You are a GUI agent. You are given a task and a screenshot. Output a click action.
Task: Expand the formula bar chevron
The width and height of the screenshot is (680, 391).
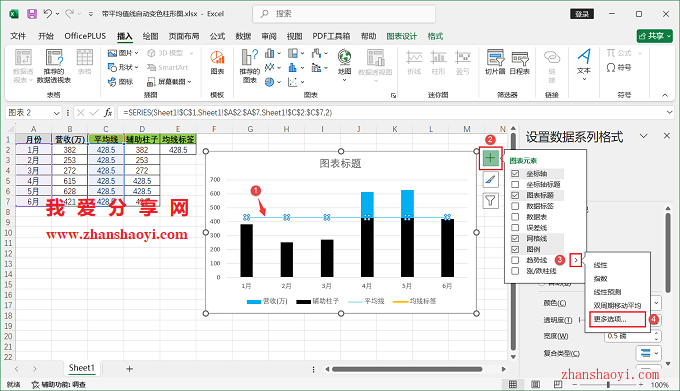point(670,113)
